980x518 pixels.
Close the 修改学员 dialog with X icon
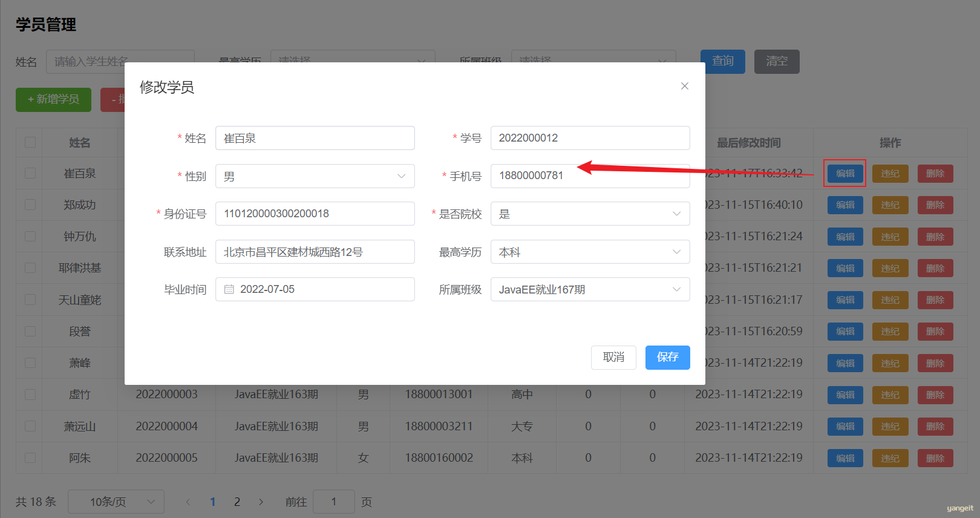pos(685,86)
